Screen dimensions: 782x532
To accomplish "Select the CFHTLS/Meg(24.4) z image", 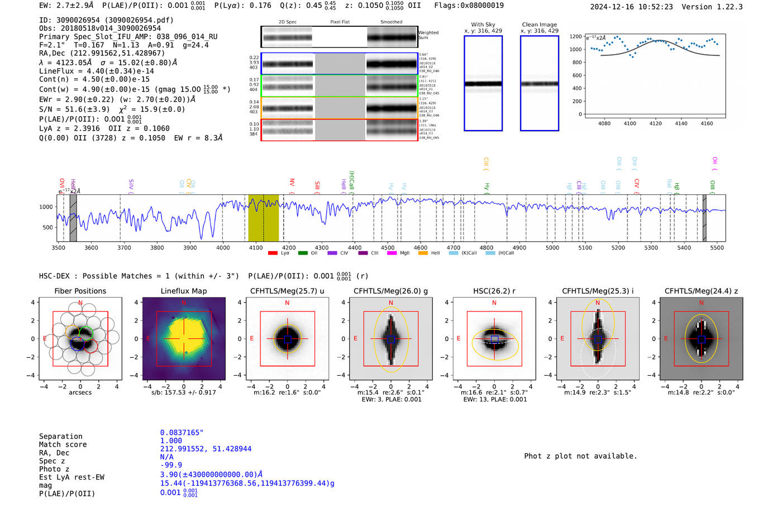I will [702, 339].
